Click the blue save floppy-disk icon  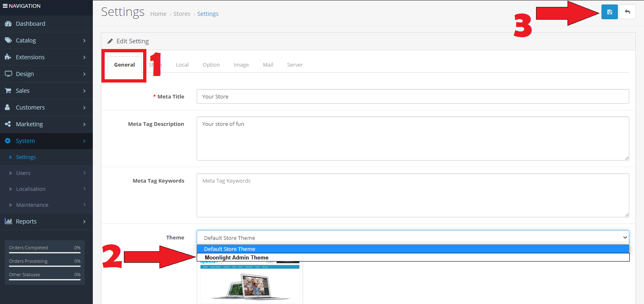(609, 12)
